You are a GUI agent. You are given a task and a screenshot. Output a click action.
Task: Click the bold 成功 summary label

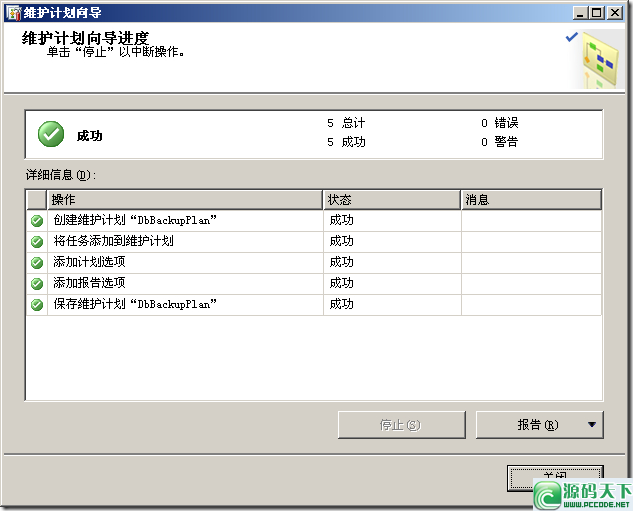pyautogui.click(x=90, y=136)
